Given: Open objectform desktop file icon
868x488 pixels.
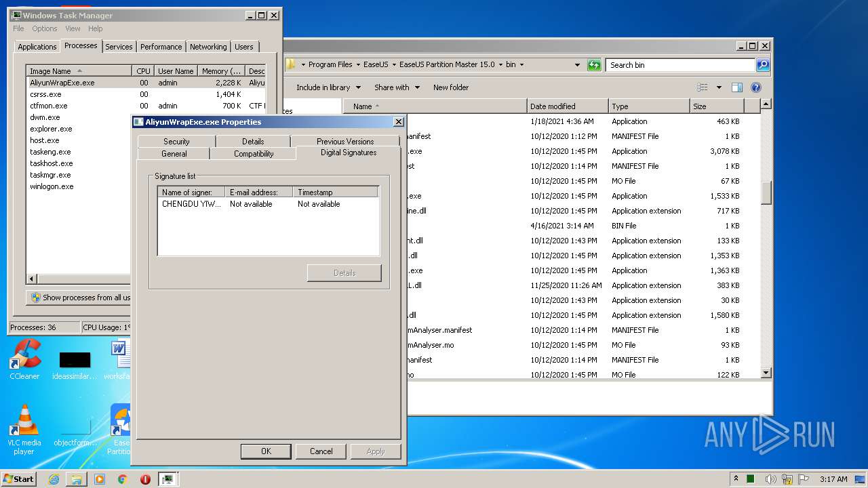Looking at the screenshot, I should tap(75, 431).
